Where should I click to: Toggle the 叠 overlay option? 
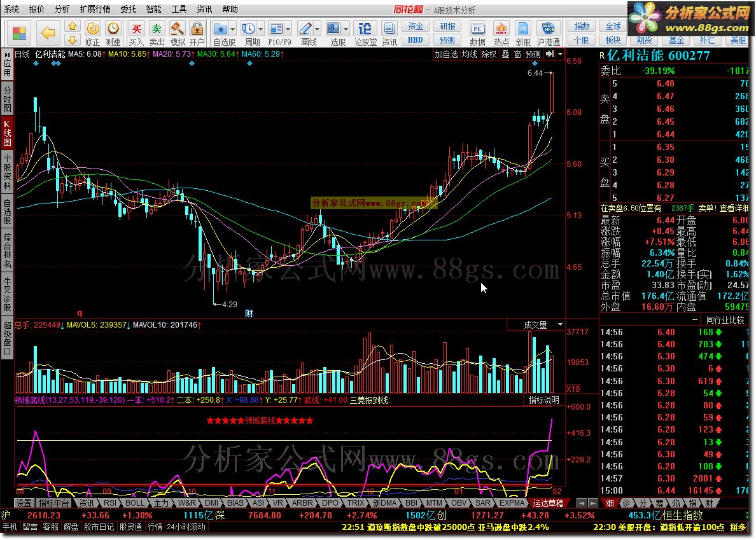tap(505, 54)
